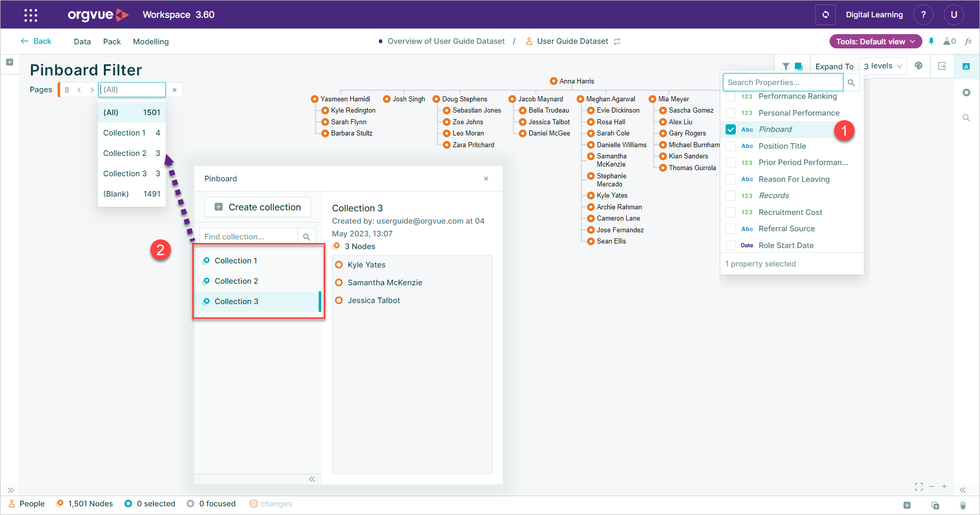Image resolution: width=980 pixels, height=515 pixels.
Task: Click the fit-to-screen icon
Action: pyautogui.click(x=919, y=487)
